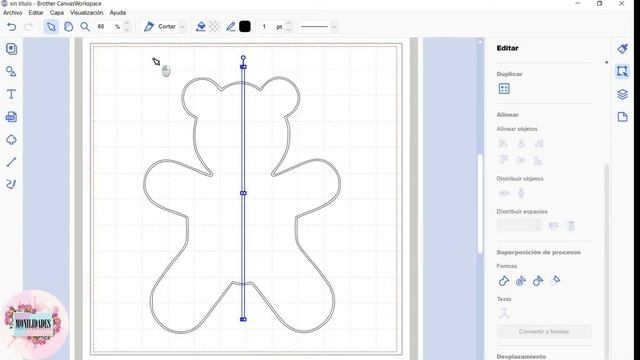Select the Zoom magnifier tool
The width and height of the screenshot is (640, 360).
click(x=85, y=27)
